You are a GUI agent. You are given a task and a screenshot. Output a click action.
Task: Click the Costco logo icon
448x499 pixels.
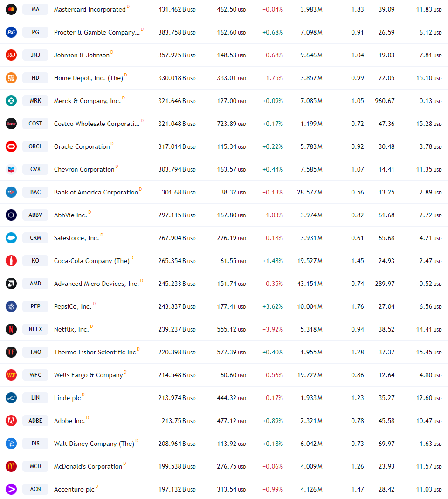click(11, 124)
